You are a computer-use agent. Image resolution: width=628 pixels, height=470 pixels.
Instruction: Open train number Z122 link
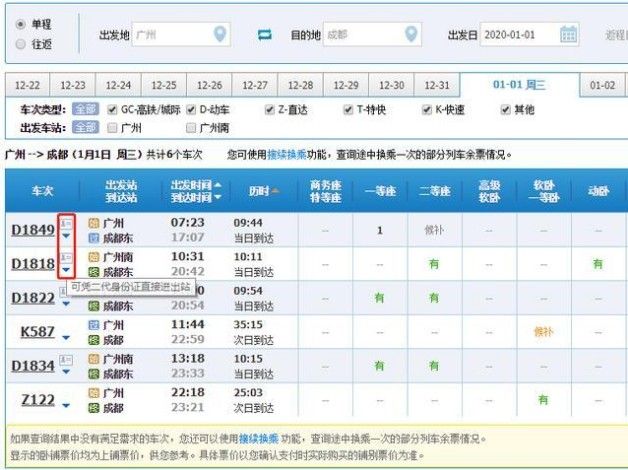click(38, 400)
